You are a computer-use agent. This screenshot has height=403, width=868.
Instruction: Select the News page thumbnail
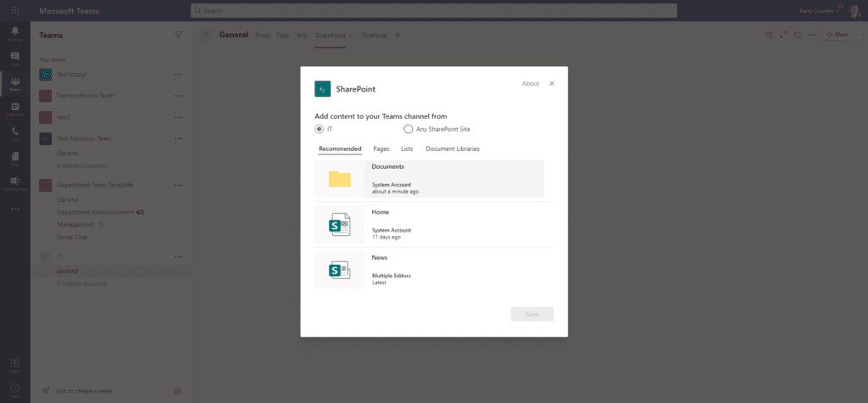pos(339,270)
